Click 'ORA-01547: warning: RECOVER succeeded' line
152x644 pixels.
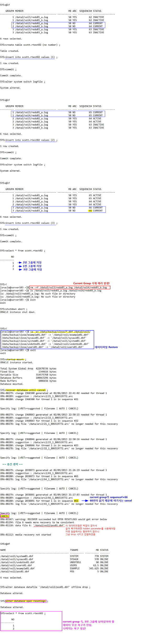pyautogui.click(x=54, y=520)
